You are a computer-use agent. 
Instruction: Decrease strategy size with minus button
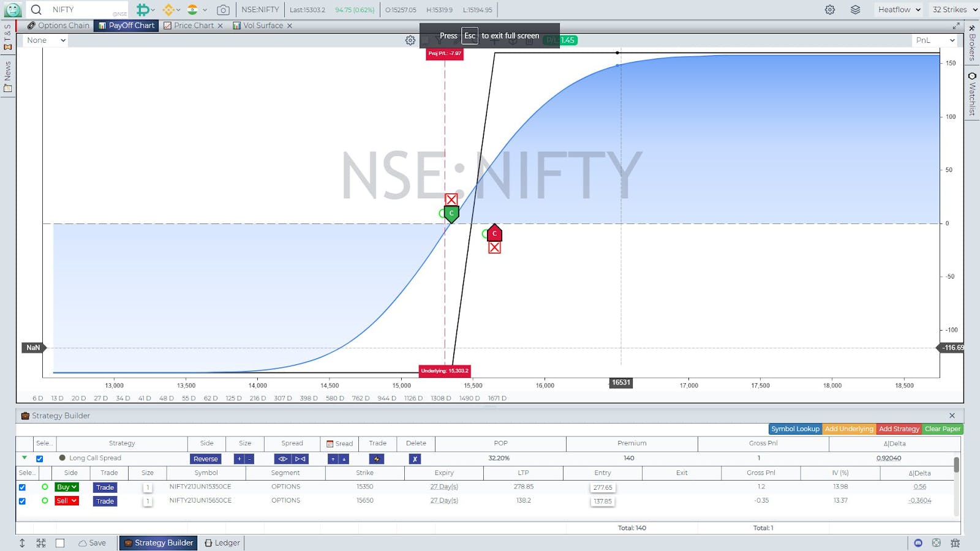[x=250, y=459]
